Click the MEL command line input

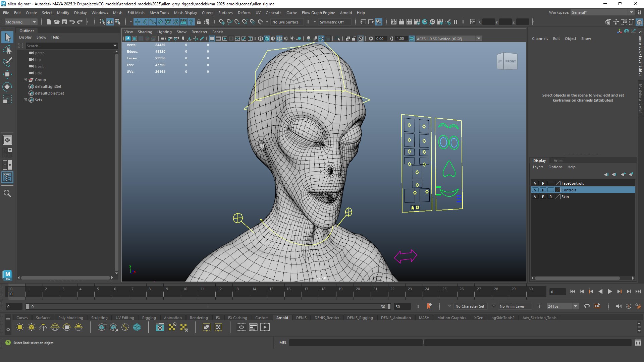tap(355, 343)
